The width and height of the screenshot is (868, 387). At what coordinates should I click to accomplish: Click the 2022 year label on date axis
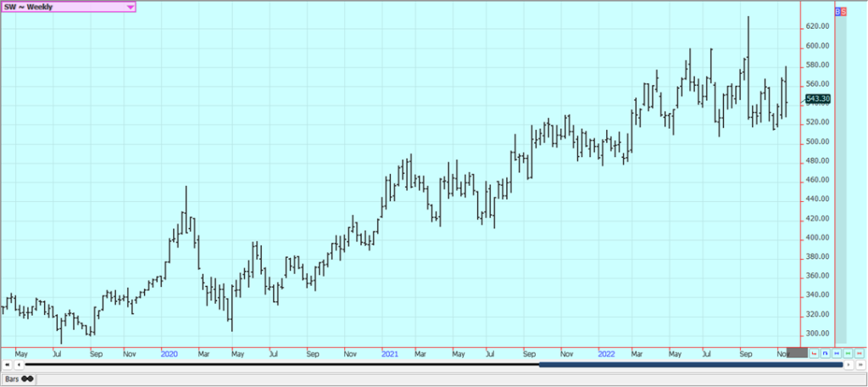(x=607, y=353)
